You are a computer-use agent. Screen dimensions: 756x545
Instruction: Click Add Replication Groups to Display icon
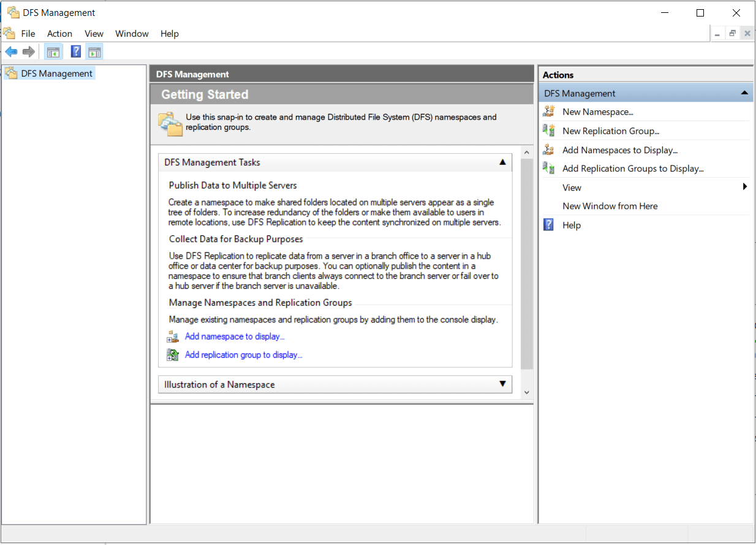[550, 169]
